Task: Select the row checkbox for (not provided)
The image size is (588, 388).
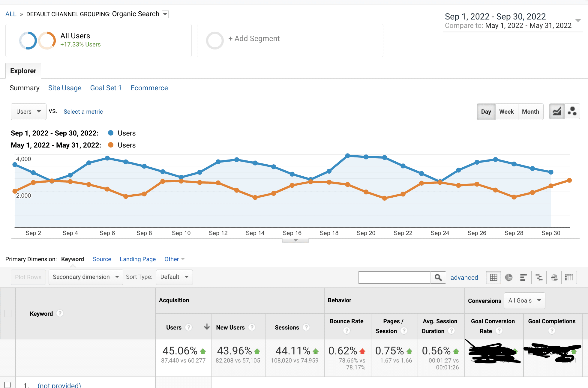Action: click(x=8, y=384)
